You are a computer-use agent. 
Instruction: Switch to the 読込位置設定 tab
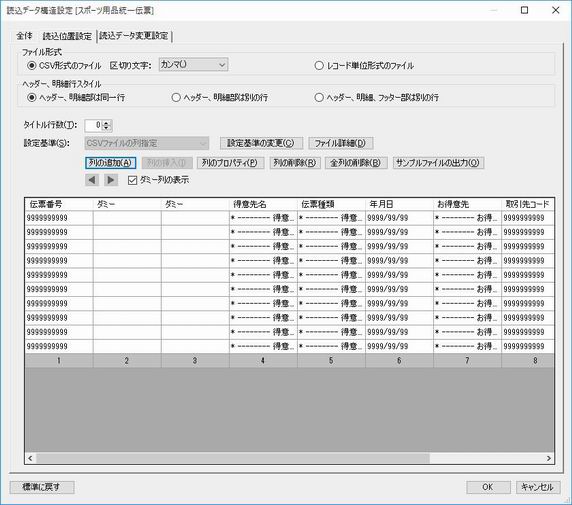click(x=67, y=36)
